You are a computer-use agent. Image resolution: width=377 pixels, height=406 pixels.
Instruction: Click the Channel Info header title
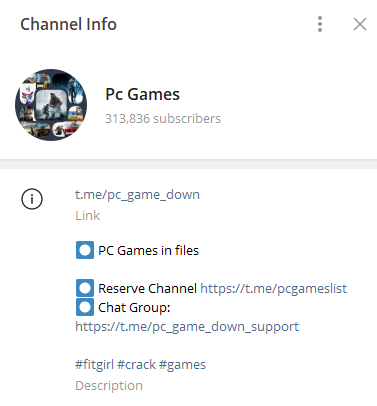point(68,24)
